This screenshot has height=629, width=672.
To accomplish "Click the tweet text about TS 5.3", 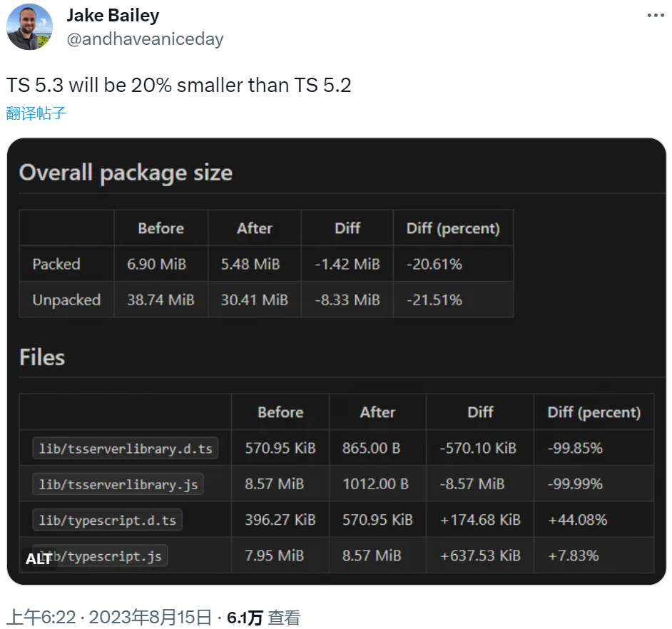I will pyautogui.click(x=178, y=86).
